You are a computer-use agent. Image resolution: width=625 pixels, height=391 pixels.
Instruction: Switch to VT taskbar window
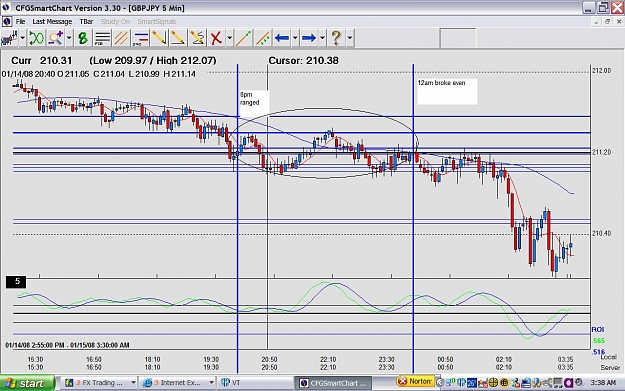(256, 383)
